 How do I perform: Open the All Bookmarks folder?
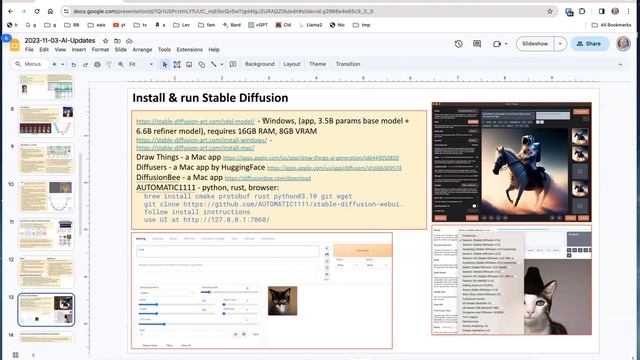[611, 25]
